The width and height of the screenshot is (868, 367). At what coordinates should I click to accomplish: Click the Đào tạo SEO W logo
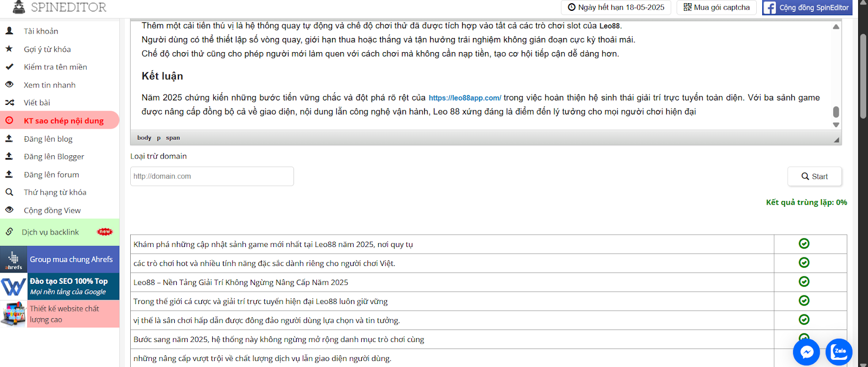coord(14,287)
